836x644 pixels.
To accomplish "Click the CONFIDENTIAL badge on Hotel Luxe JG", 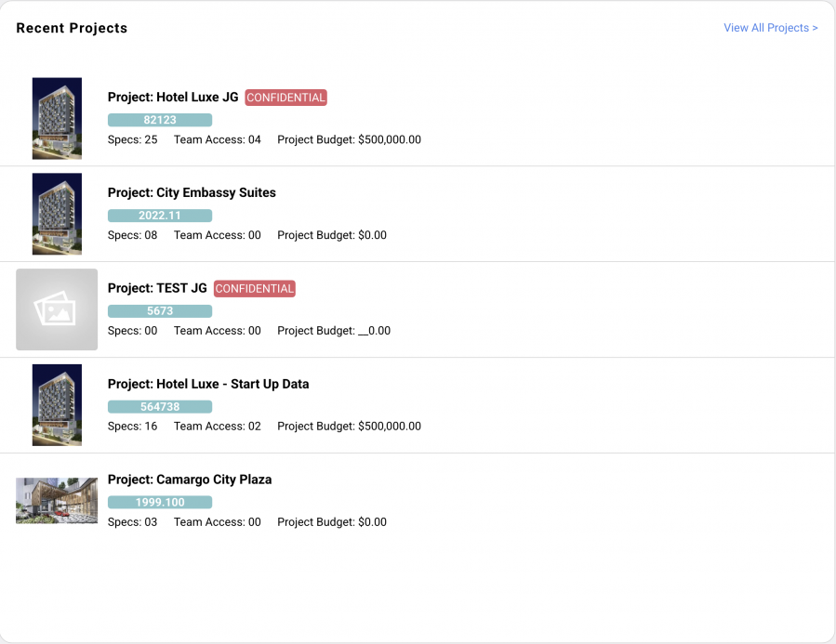I will point(285,98).
